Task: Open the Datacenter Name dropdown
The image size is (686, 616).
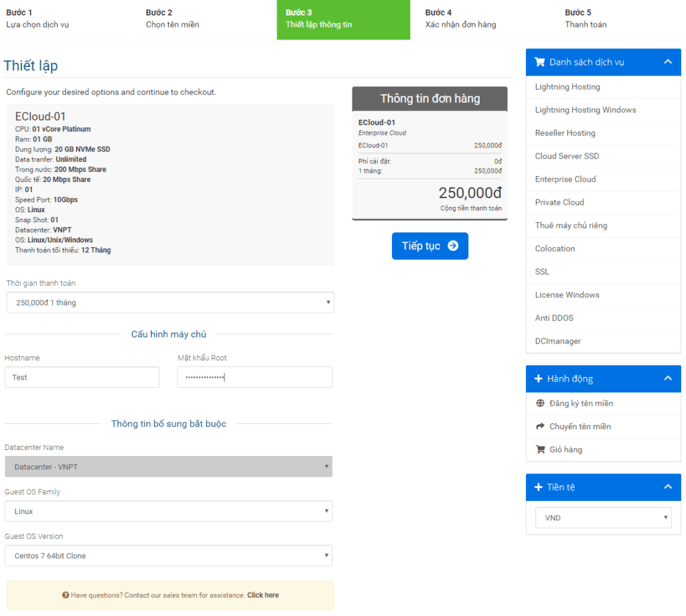Action: tap(168, 467)
